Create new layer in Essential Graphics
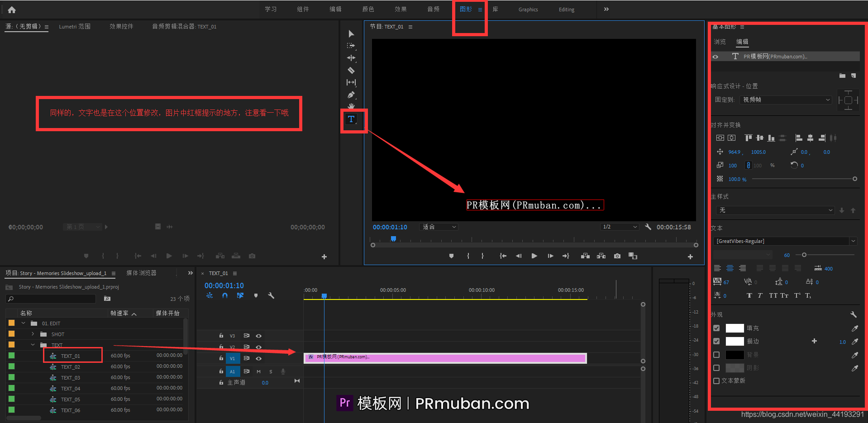Image resolution: width=868 pixels, height=423 pixels. [854, 76]
